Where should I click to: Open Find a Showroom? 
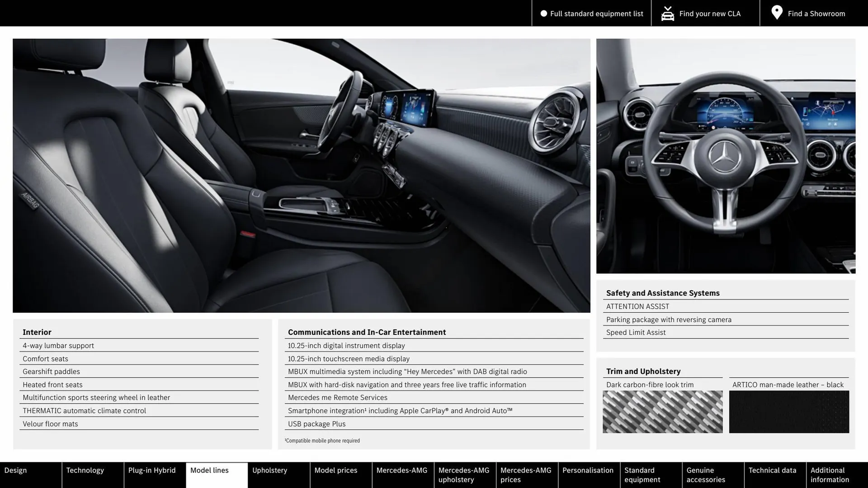click(816, 13)
